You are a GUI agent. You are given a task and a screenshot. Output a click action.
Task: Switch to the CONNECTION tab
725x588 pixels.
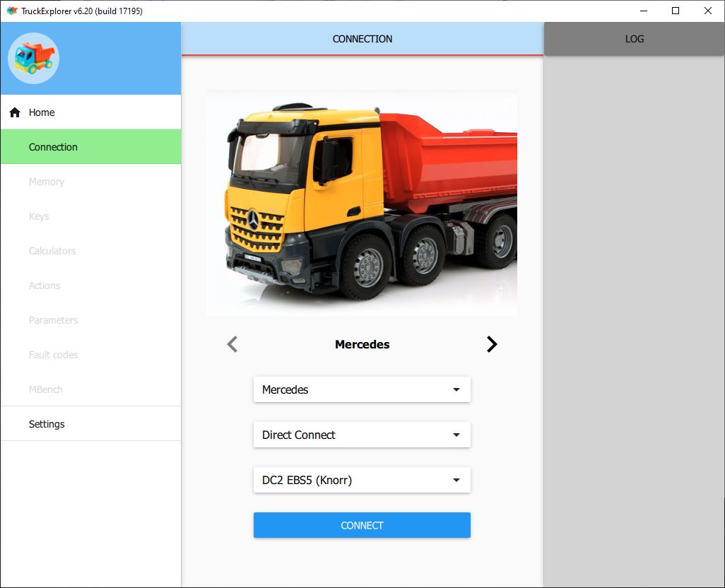362,39
